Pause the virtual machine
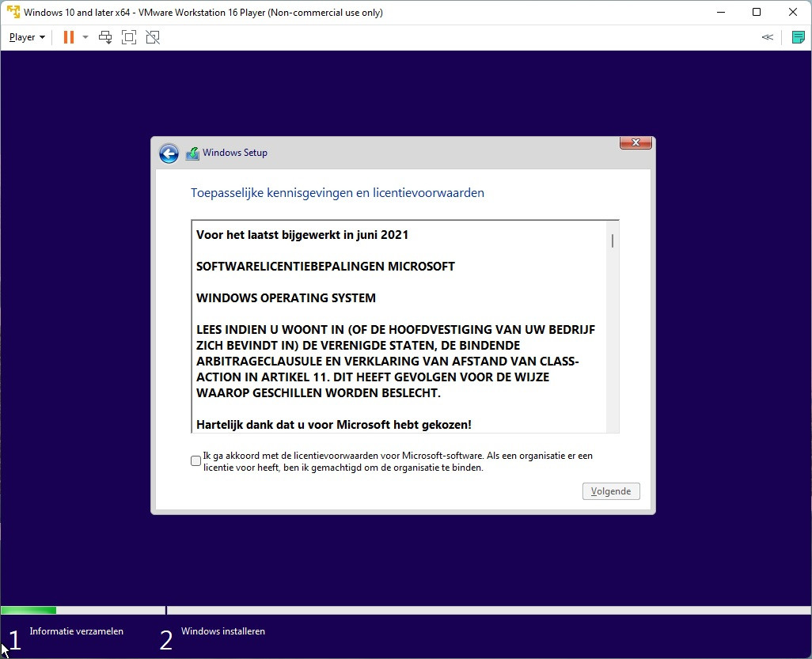The width and height of the screenshot is (812, 659). [68, 37]
